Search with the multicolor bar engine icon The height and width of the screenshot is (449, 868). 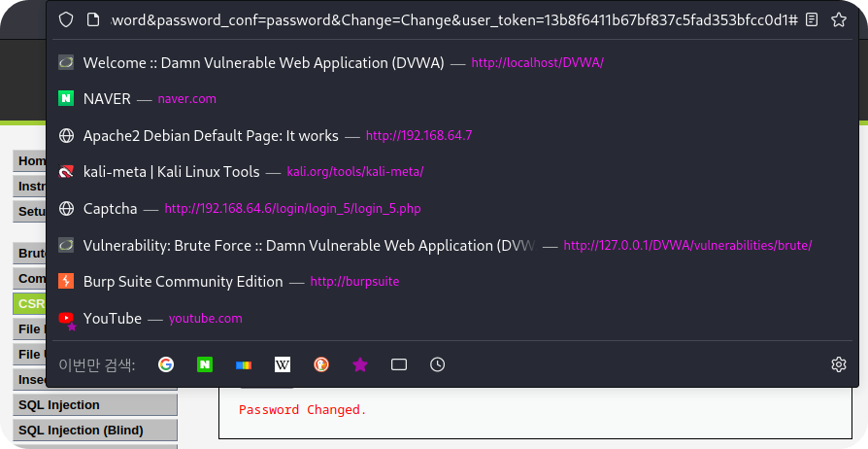pos(244,364)
